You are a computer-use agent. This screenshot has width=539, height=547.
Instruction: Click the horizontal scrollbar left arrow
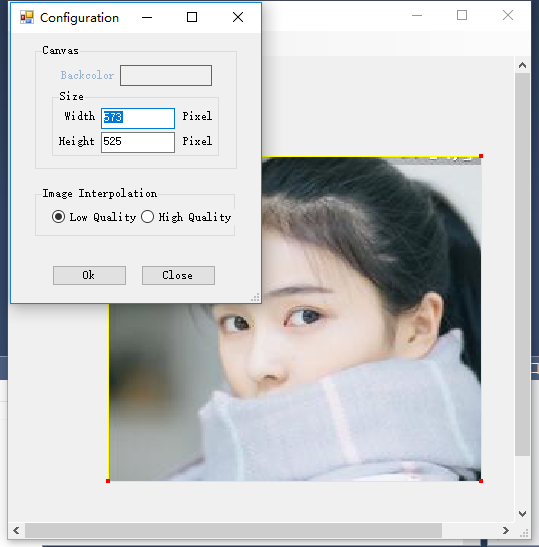coord(16,530)
